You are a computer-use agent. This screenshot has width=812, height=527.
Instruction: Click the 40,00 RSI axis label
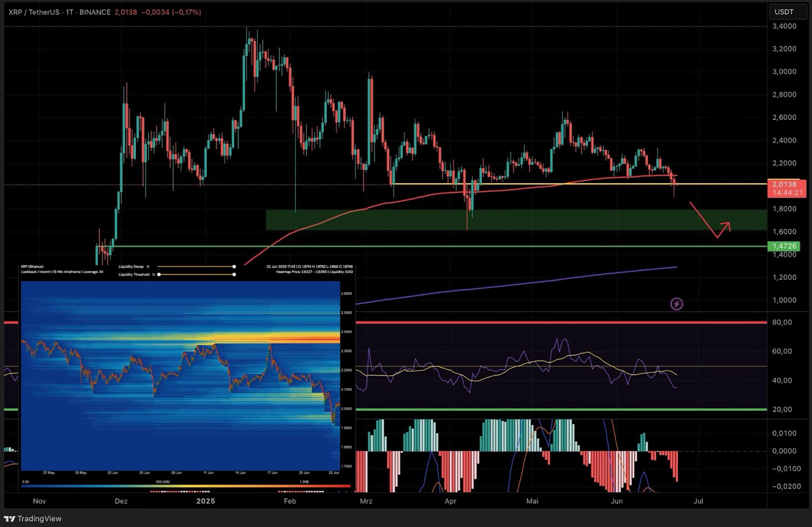tap(782, 380)
